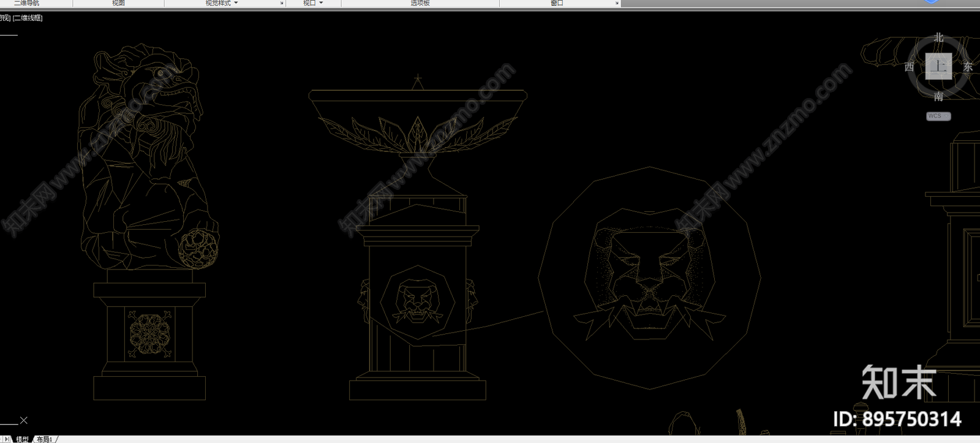Select the floral medallion on lion pedestal

(149, 333)
